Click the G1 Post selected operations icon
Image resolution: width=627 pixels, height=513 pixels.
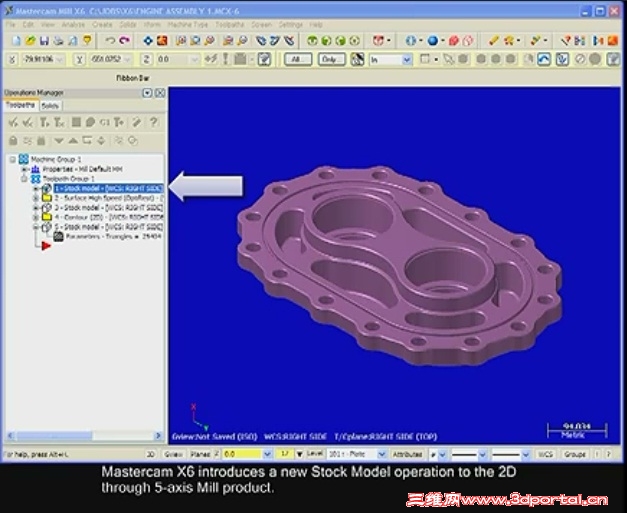tap(104, 122)
